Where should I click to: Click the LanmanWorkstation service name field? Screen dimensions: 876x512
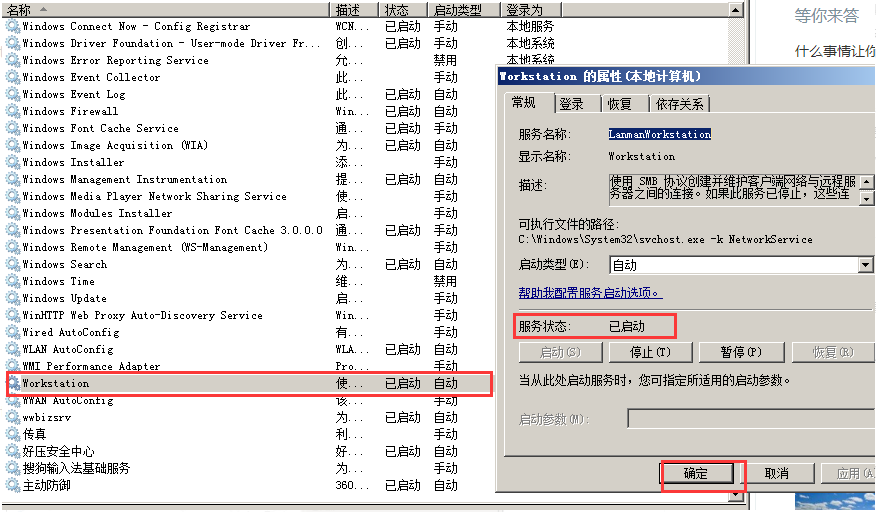point(660,134)
